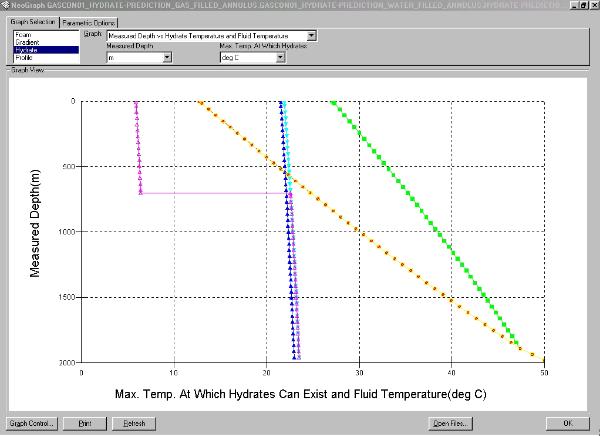Close the NeoGraph window
Screen dimensions: 600x436
tap(593, 5)
